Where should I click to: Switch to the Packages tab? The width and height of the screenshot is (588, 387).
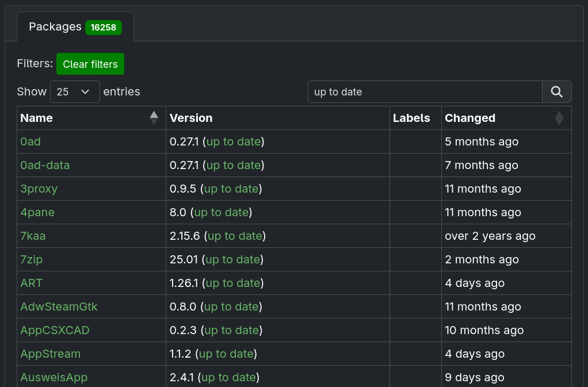click(75, 27)
